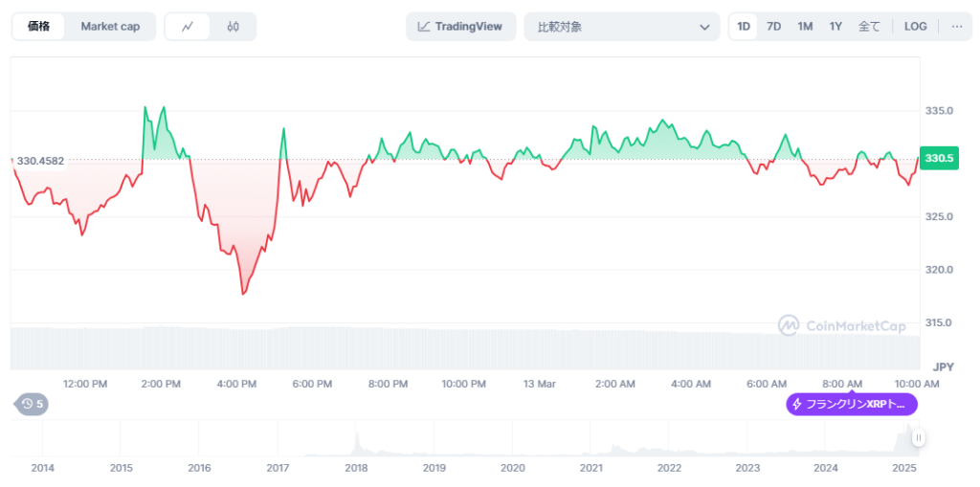Open the TradingView chart
The height and width of the screenshot is (487, 980).
tap(460, 27)
